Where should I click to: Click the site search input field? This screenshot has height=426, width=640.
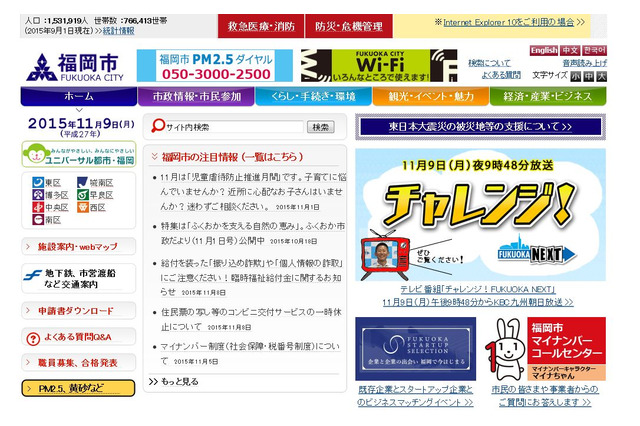[234, 127]
